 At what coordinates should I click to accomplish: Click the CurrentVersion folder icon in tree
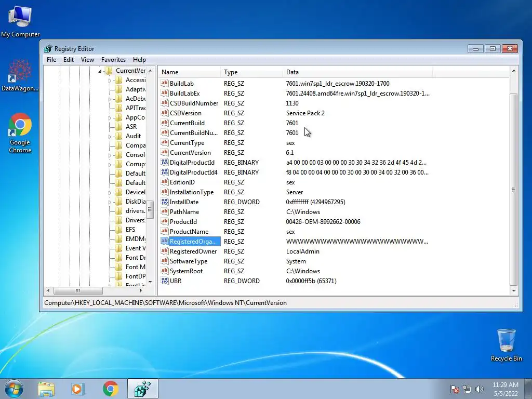(109, 71)
